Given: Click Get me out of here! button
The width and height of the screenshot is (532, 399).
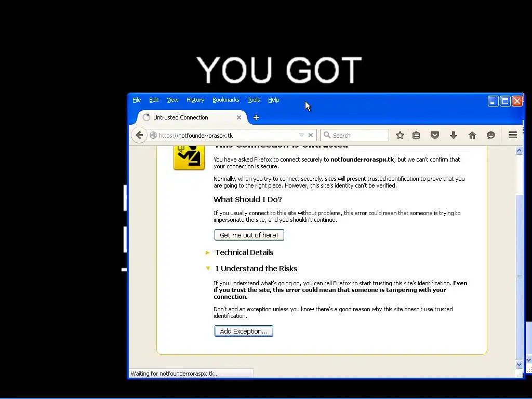Looking at the screenshot, I should (249, 235).
